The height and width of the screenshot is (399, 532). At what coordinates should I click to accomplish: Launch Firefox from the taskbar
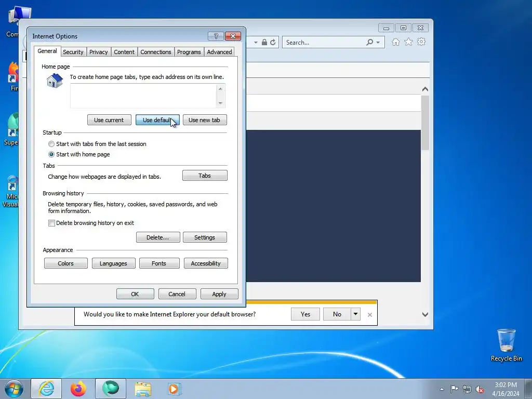click(78, 389)
